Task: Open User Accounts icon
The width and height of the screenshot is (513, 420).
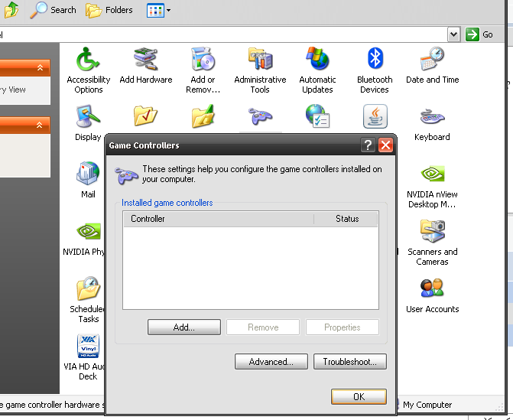Action: pyautogui.click(x=432, y=288)
